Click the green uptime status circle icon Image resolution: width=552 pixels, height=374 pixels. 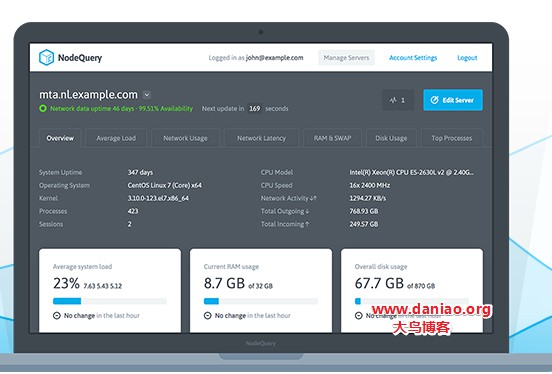click(43, 108)
